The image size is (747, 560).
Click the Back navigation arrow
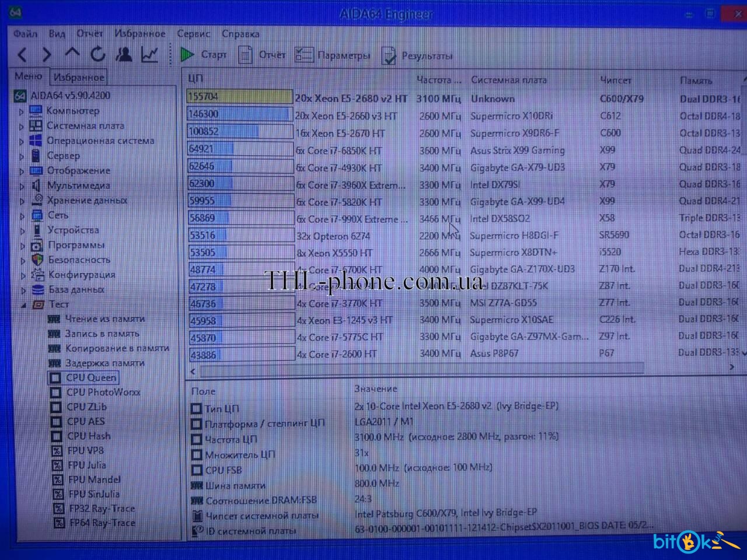(22, 55)
